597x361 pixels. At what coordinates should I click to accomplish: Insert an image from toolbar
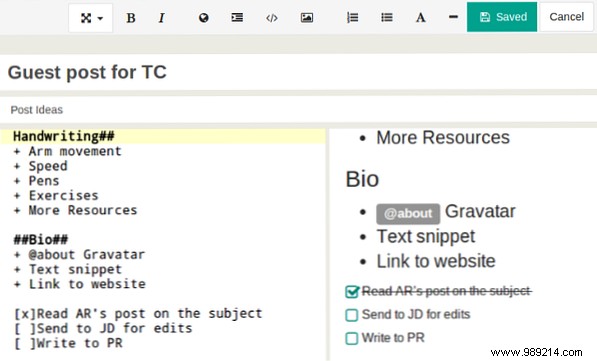[307, 18]
